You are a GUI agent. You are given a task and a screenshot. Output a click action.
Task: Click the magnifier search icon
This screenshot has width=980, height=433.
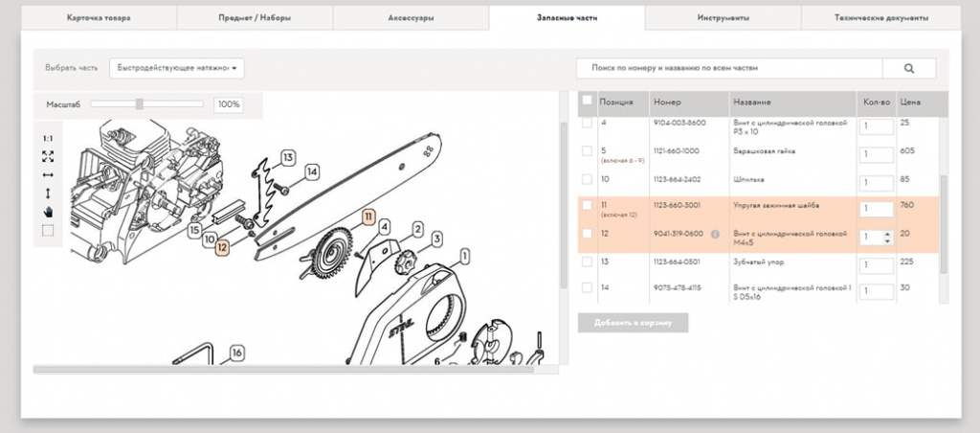coord(908,68)
